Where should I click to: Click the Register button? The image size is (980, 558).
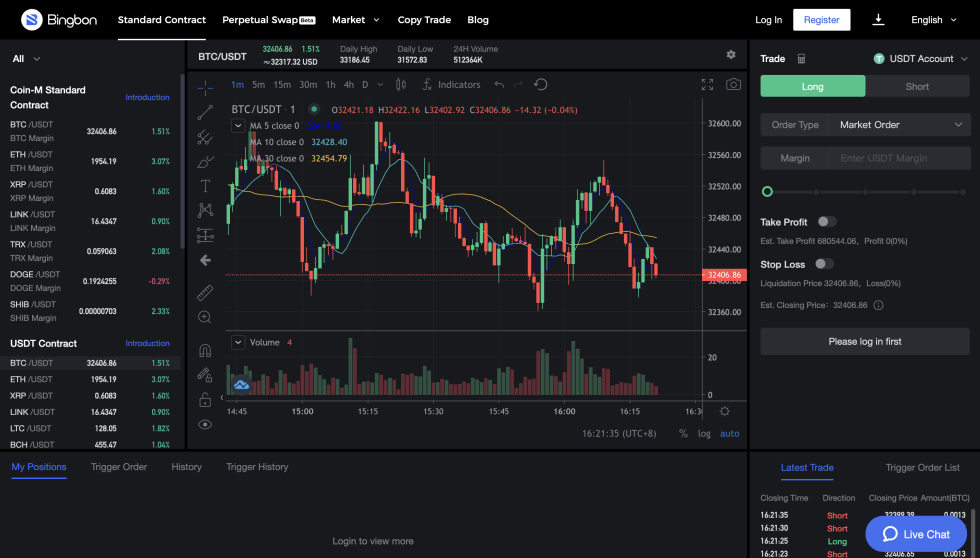pyautogui.click(x=821, y=20)
